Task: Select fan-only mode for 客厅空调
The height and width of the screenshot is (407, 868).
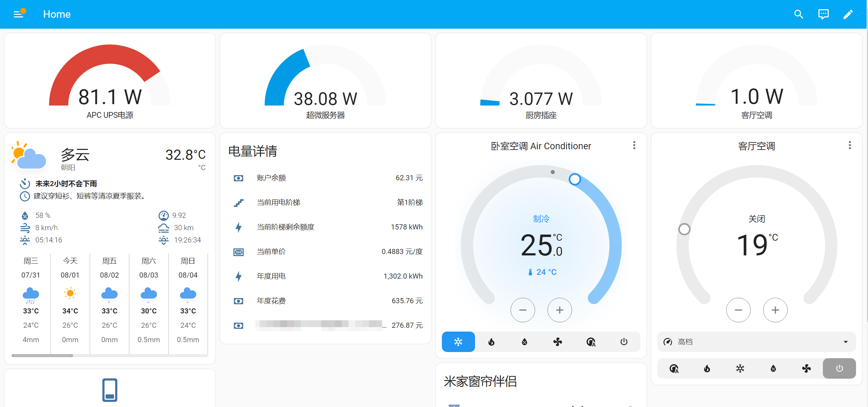Action: pyautogui.click(x=806, y=368)
